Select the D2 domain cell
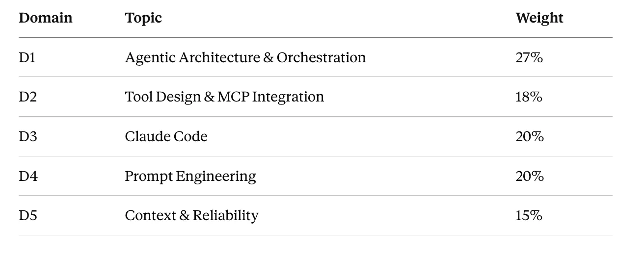 28,97
